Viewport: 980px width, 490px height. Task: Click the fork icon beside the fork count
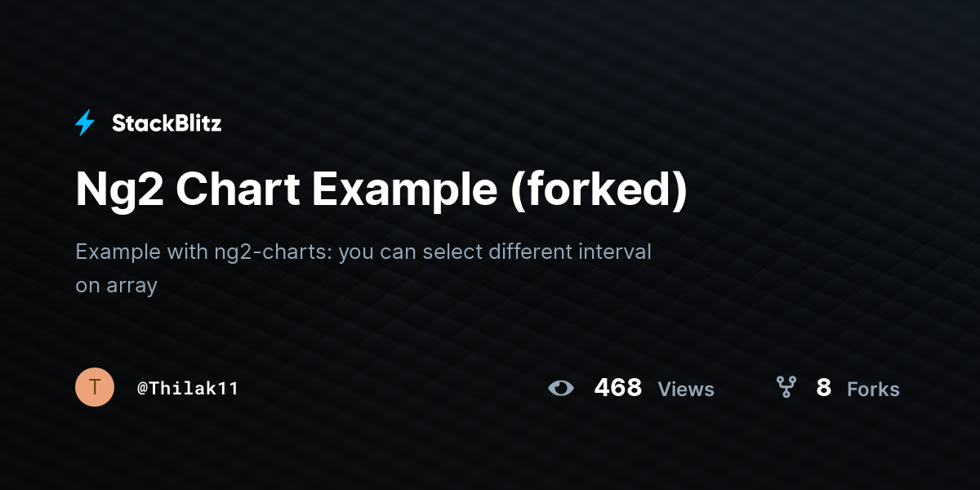[786, 387]
